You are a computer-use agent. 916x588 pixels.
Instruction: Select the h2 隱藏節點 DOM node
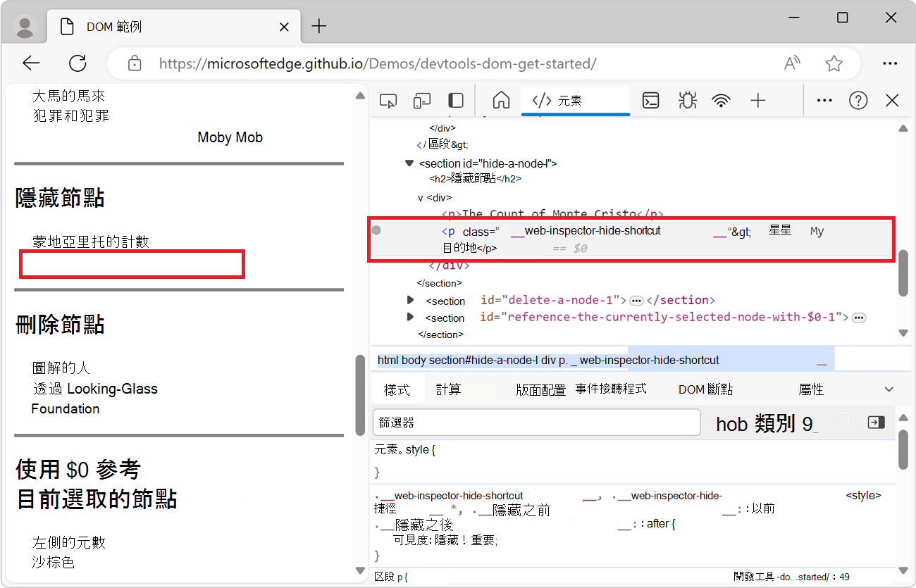coord(476,179)
